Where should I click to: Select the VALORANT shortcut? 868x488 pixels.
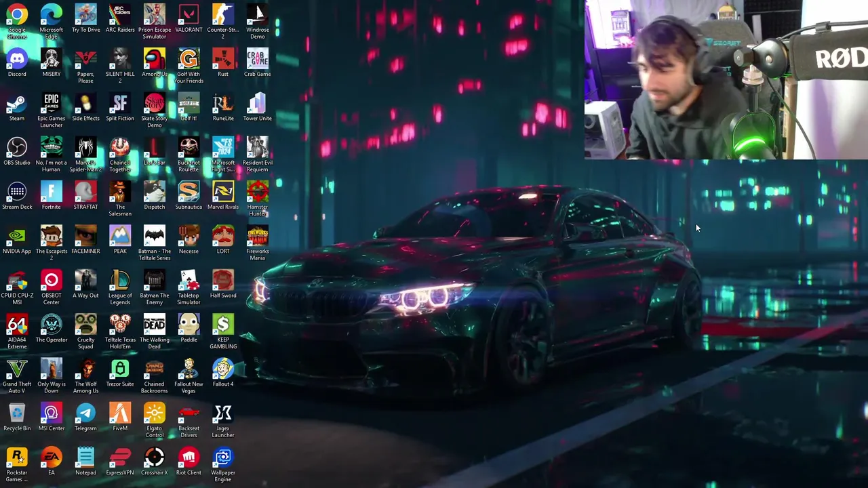[189, 14]
